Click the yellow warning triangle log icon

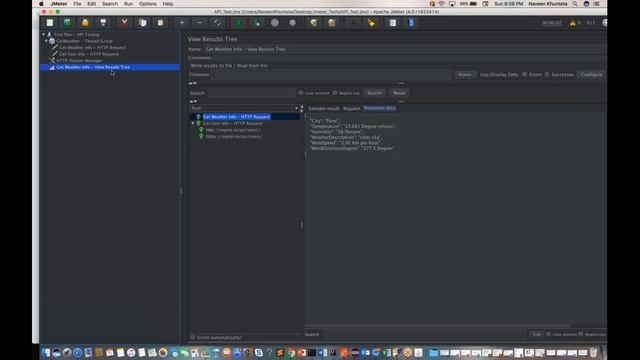pos(573,23)
